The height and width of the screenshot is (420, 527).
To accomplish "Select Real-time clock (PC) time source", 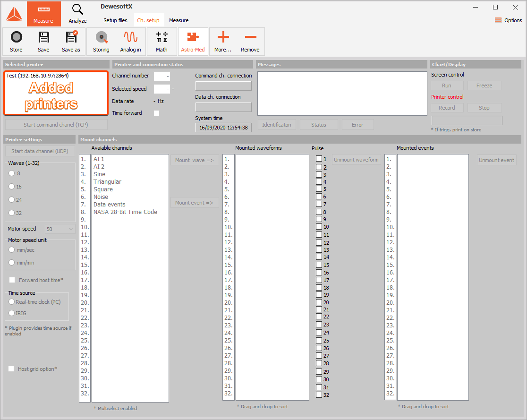I will [12, 302].
